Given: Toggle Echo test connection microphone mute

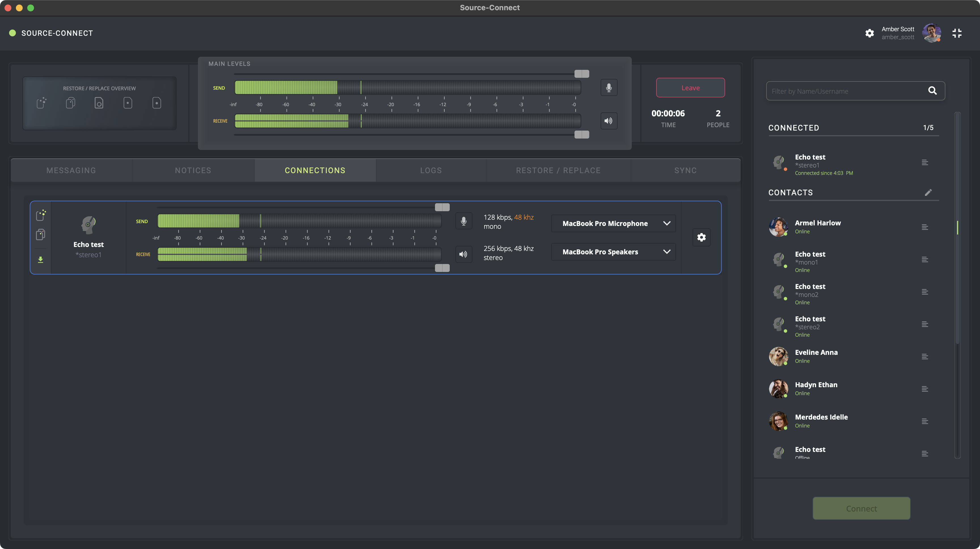Looking at the screenshot, I should point(463,221).
